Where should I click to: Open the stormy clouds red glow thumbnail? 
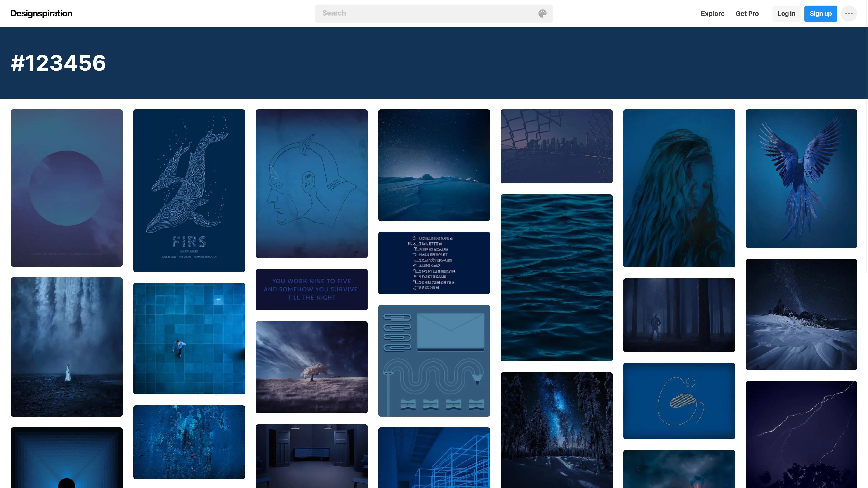(679, 469)
